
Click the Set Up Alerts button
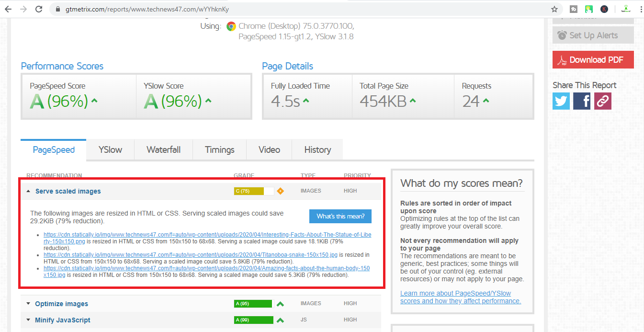(593, 35)
